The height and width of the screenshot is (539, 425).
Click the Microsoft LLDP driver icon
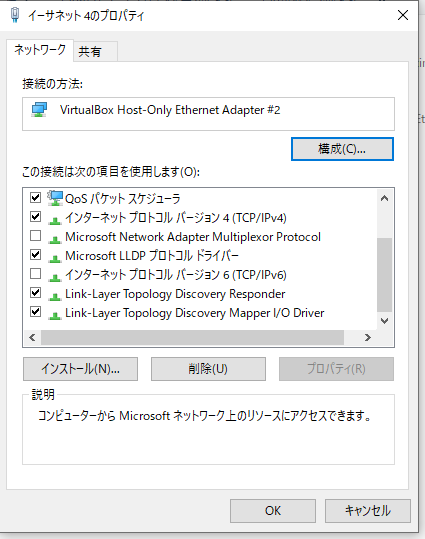click(55, 257)
